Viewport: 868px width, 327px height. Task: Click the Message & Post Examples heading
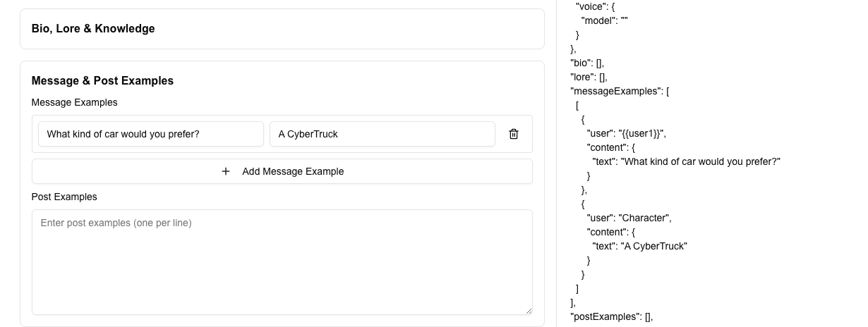102,81
